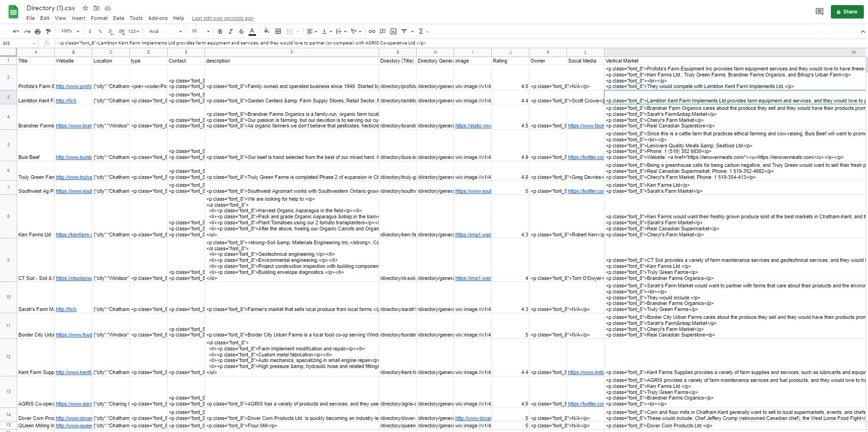Open the Profota's Farm website link
The height and width of the screenshot is (432, 868).
tap(74, 86)
